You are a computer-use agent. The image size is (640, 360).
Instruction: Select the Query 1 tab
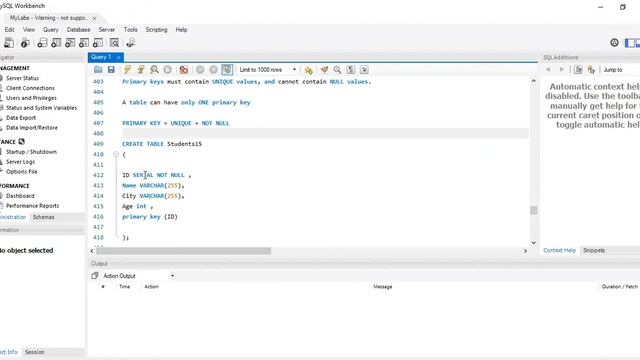[x=101, y=57]
